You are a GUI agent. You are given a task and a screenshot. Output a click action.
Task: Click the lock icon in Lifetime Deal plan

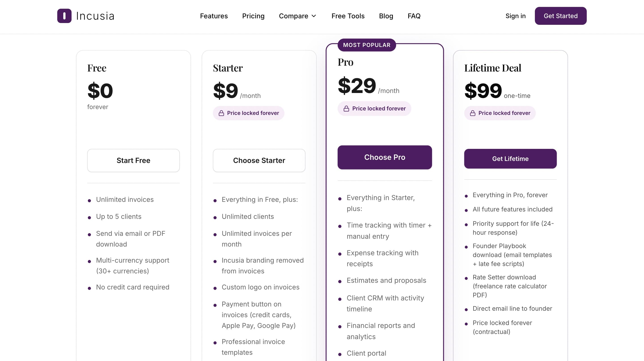coord(472,113)
